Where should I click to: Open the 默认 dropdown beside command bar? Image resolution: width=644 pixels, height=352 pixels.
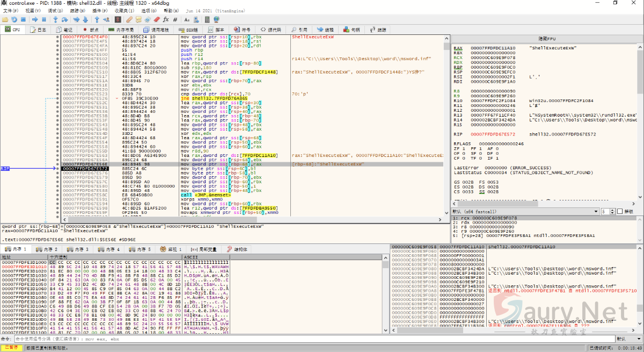(x=628, y=339)
